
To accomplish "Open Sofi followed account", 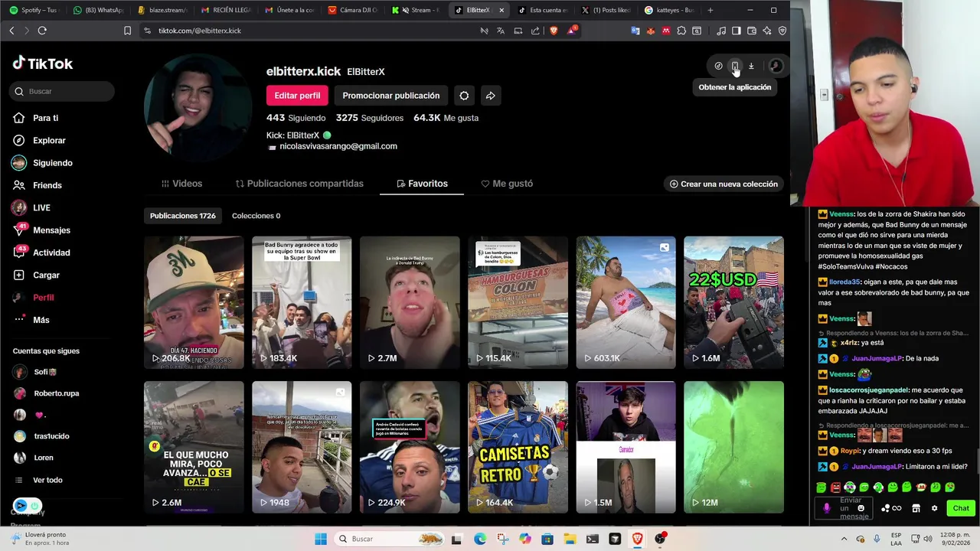I will (35, 372).
